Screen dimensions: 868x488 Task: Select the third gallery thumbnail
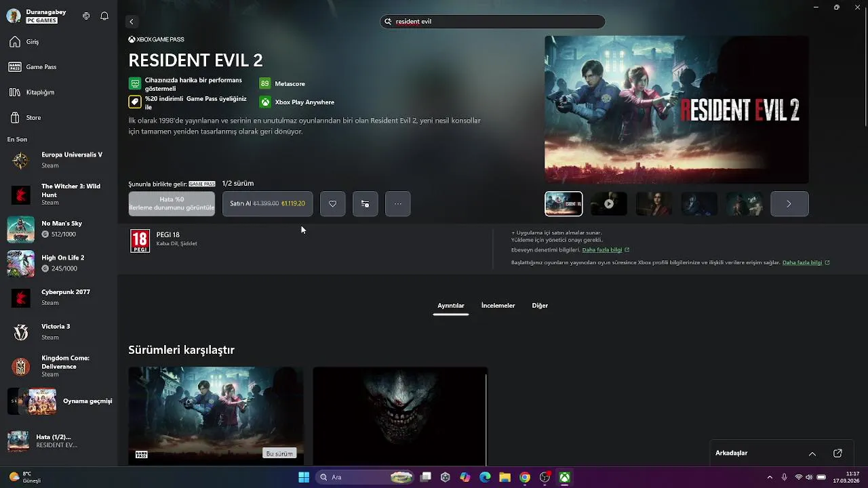654,203
